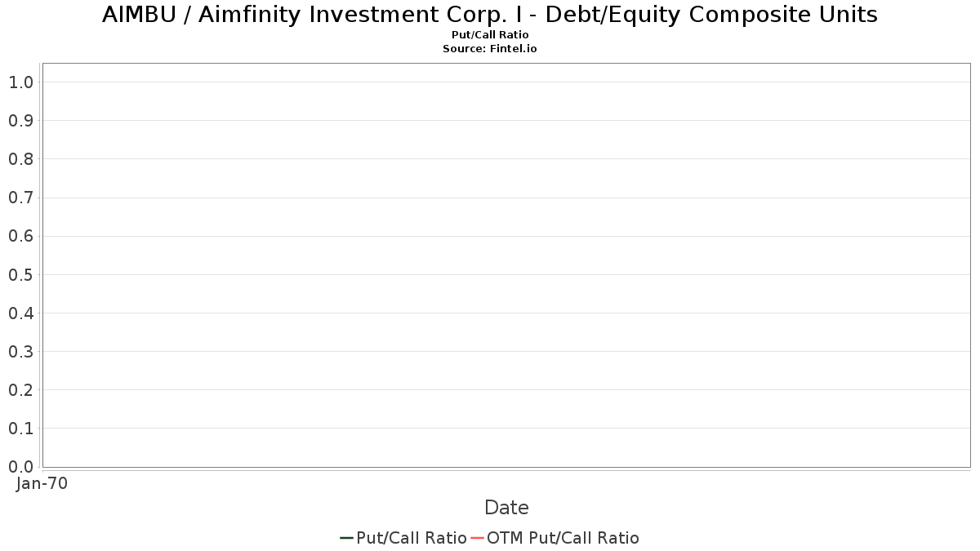Click the 0.4 y-axis tick label
The width and height of the screenshot is (980, 551).
tap(21, 313)
